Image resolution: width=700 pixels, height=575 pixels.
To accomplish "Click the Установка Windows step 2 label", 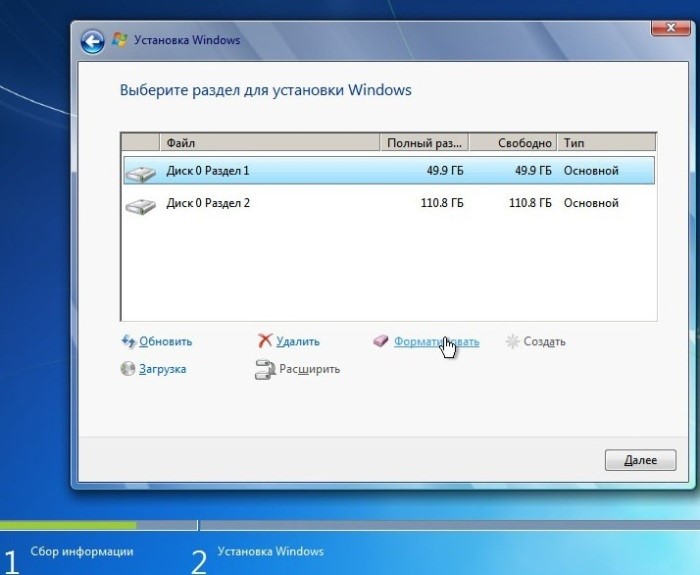I will click(271, 551).
